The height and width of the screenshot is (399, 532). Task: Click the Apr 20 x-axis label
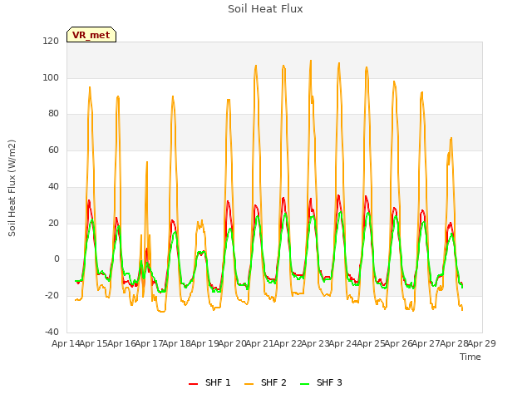click(232, 343)
